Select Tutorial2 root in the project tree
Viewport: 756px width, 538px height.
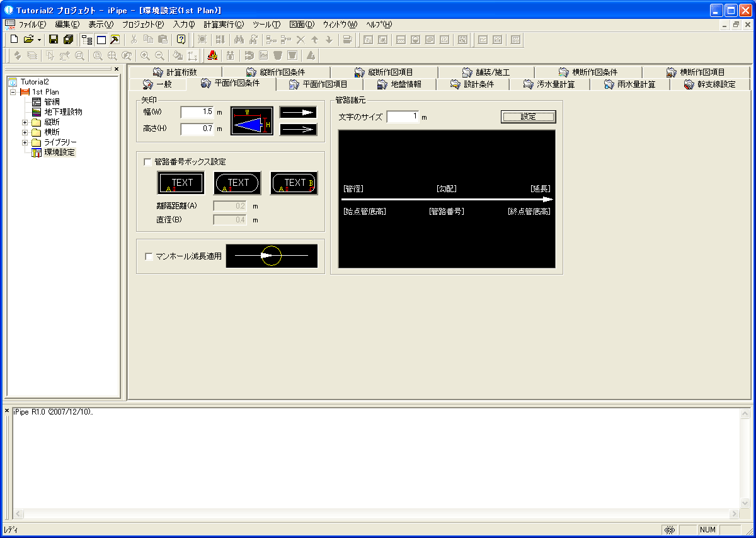pyautogui.click(x=35, y=82)
